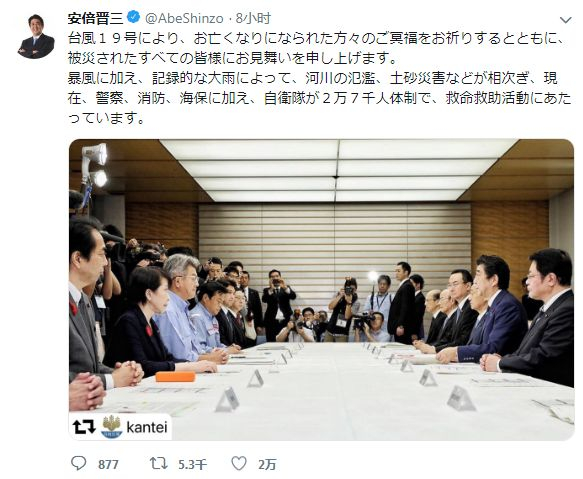Click the kantei source label
This screenshot has width=583, height=479.
(147, 427)
